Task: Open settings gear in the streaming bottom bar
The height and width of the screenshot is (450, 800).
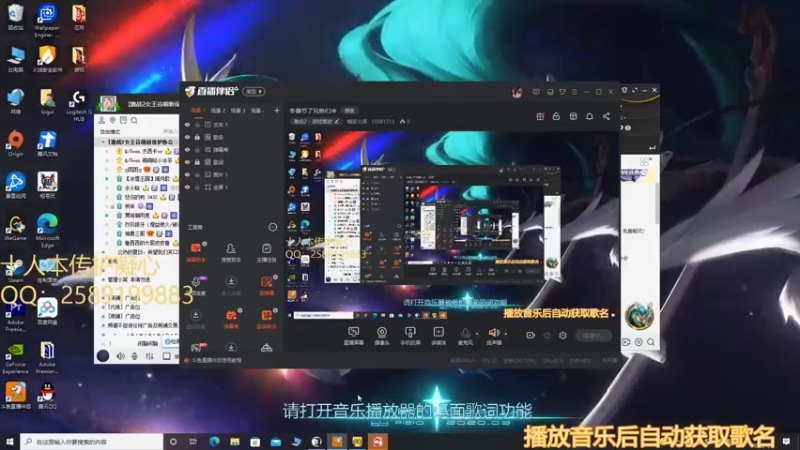Action: (563, 335)
